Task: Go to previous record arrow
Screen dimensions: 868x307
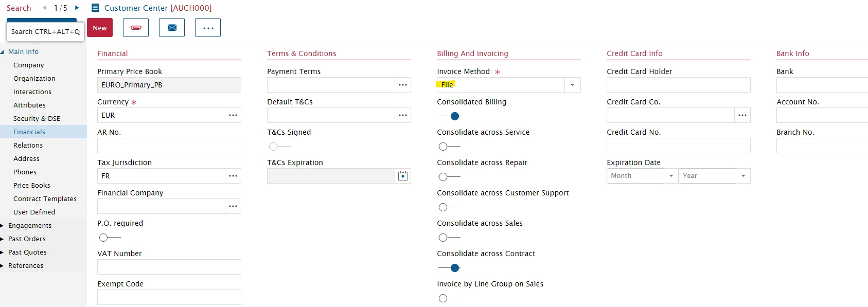Action: coord(45,8)
